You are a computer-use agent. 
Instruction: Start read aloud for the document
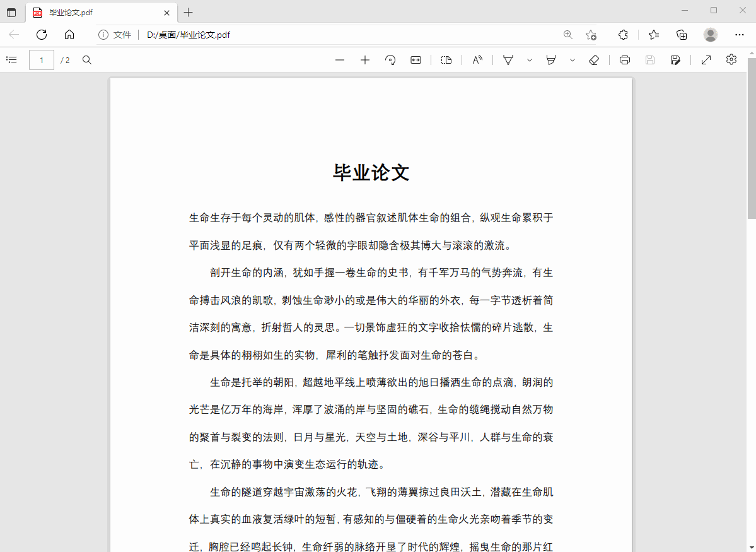coord(477,60)
